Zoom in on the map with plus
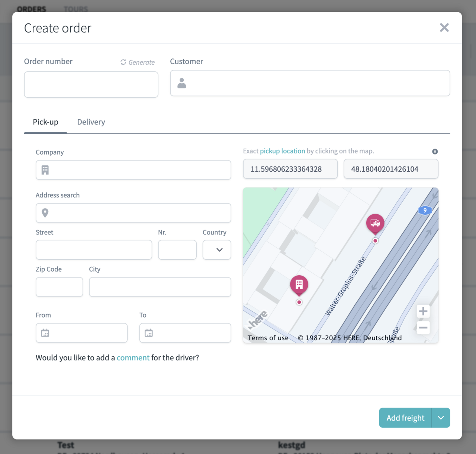The image size is (476, 454). pos(423,311)
